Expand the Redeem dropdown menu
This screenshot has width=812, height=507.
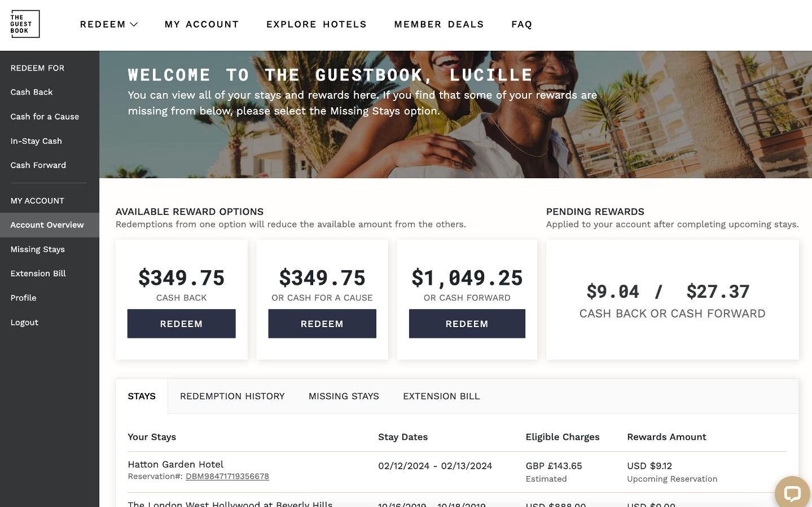pos(108,24)
